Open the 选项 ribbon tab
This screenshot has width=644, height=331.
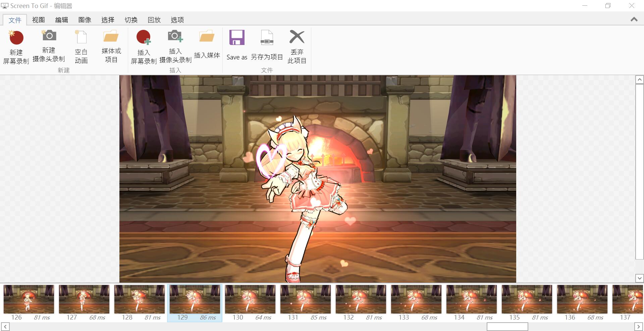(x=177, y=20)
